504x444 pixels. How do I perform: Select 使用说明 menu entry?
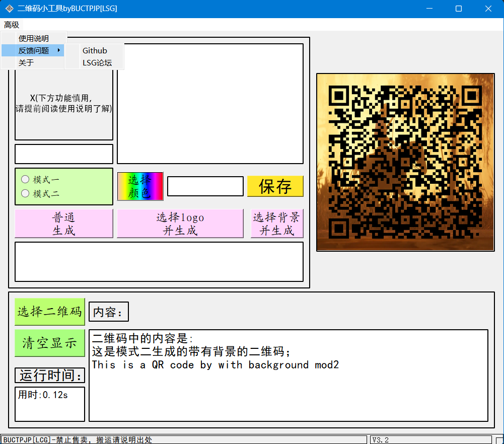coord(33,39)
